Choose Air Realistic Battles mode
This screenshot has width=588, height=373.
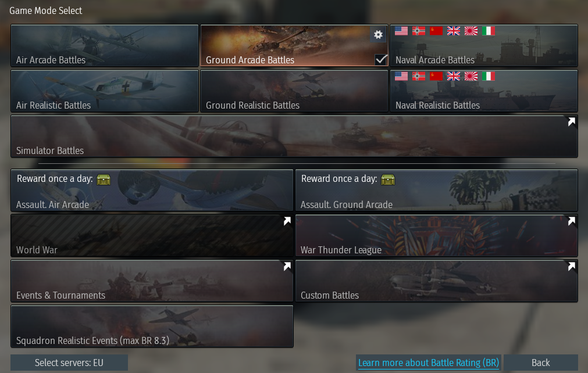pyautogui.click(x=105, y=91)
